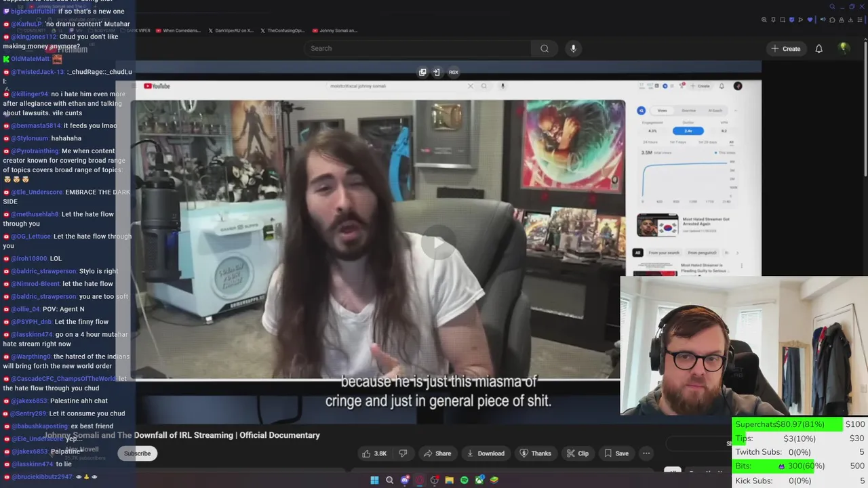Screen dimensions: 868x488
Task: Click the blue shield ad-blocker icon
Action: [791, 20]
